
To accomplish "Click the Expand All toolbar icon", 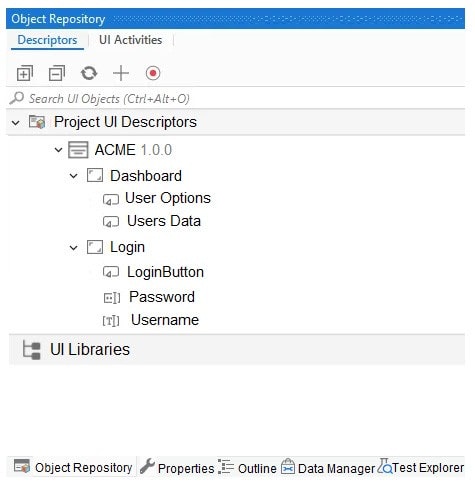I will coord(25,73).
